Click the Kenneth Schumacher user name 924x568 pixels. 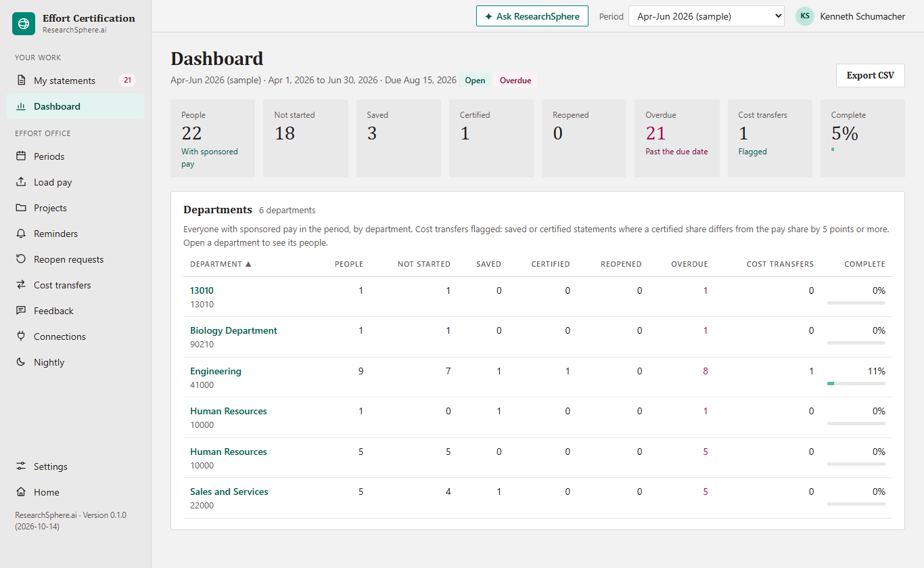point(862,16)
